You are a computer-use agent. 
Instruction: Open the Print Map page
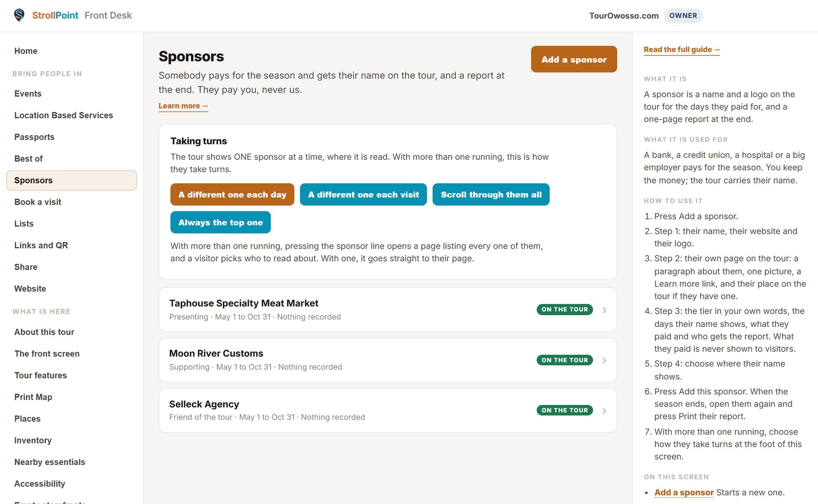(x=33, y=397)
